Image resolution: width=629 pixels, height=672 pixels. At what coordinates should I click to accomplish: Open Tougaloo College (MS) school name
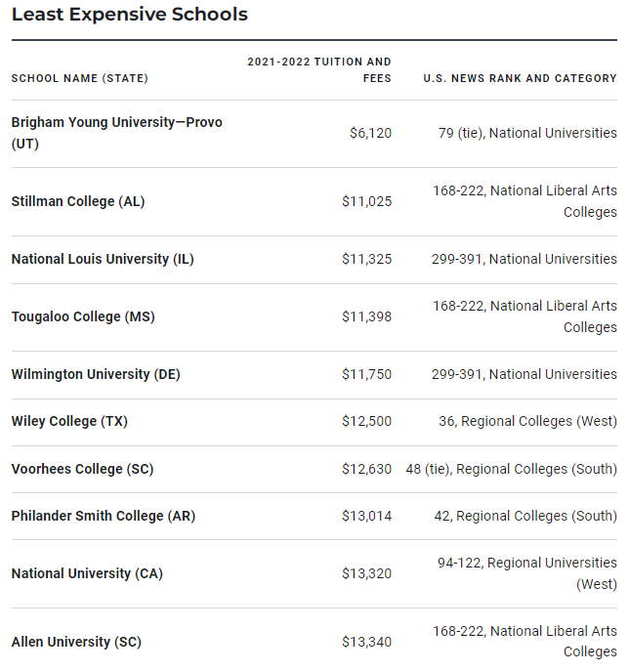[x=83, y=316]
